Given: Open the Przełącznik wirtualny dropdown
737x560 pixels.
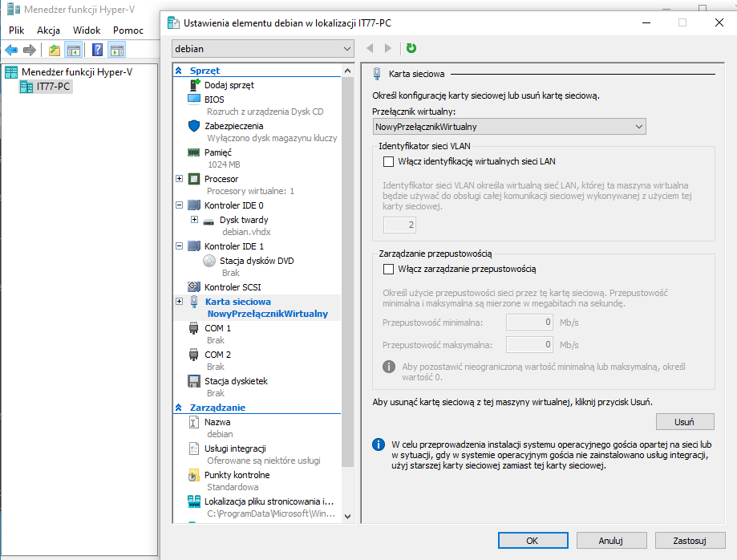Looking at the screenshot, I should coord(509,126).
